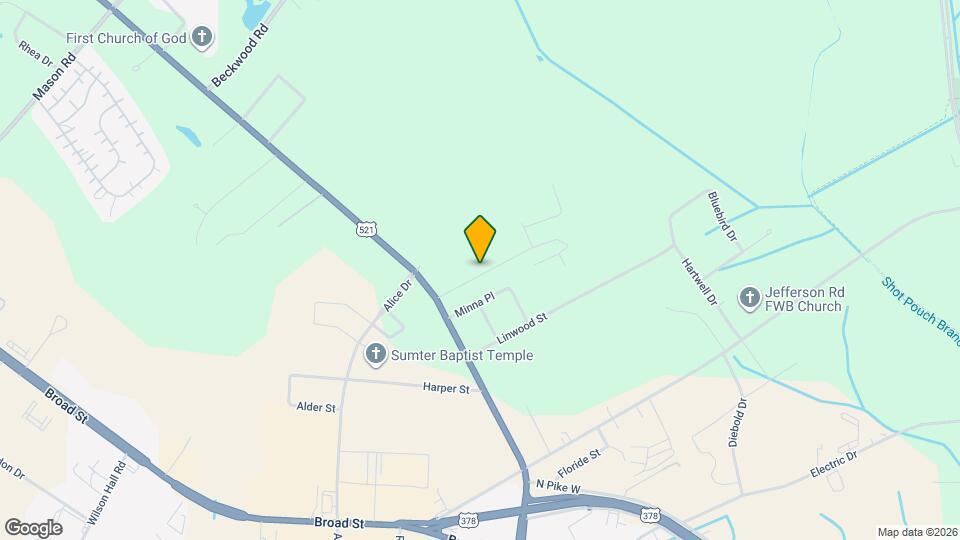Open the Jefferson Rd FWB Church marker

click(x=749, y=299)
